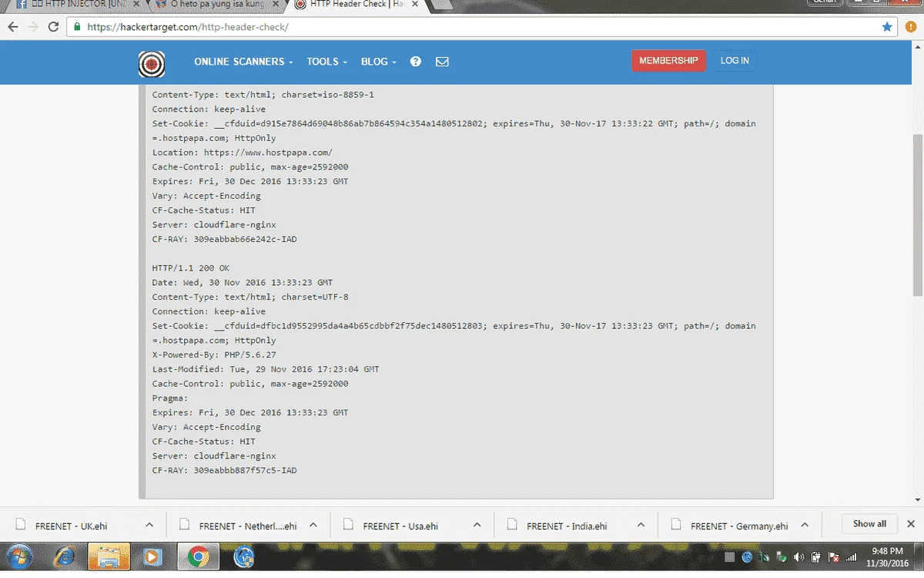The width and height of the screenshot is (924, 578).
Task: Click the envelope contact icon
Action: click(442, 62)
